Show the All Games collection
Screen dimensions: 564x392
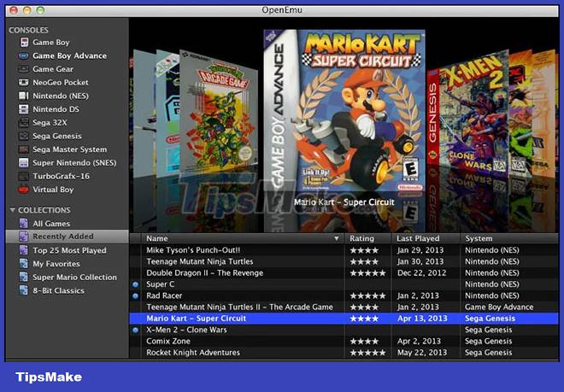[51, 224]
